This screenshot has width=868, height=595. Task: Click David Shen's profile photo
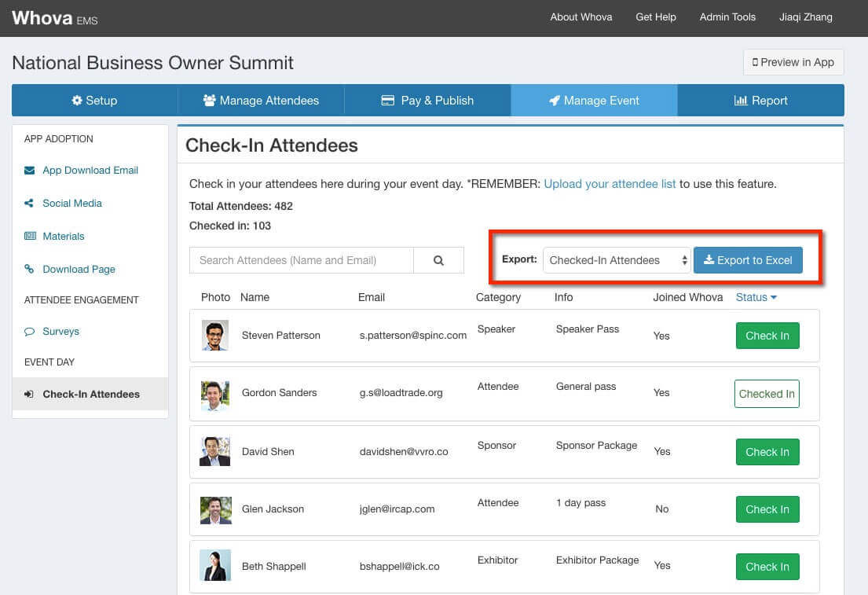(x=215, y=451)
